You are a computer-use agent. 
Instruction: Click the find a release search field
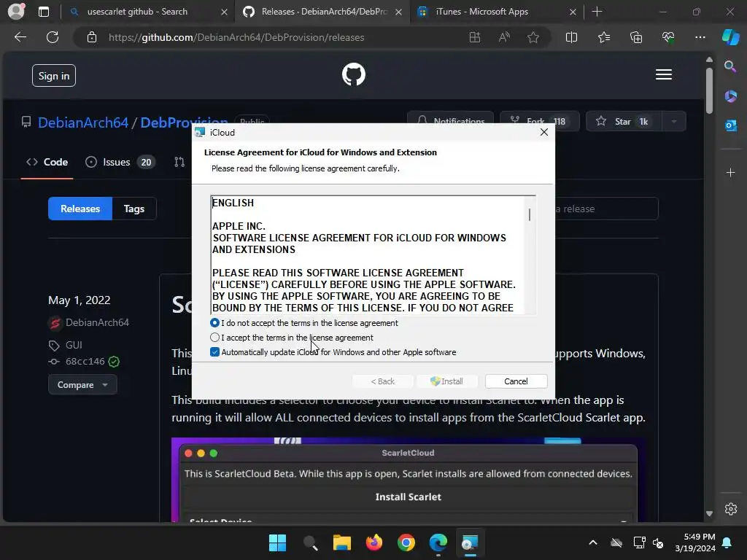point(606,209)
